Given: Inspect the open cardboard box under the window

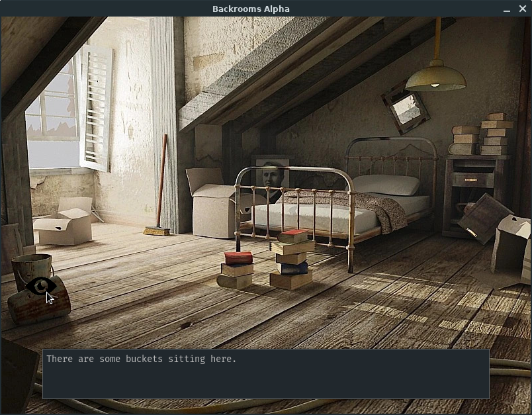Looking at the screenshot, I should 64,222.
